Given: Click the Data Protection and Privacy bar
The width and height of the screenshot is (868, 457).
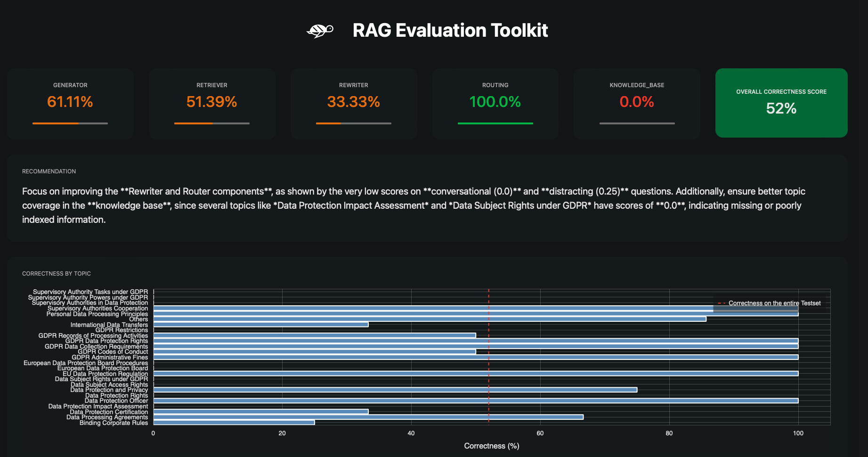Looking at the screenshot, I should pos(395,390).
